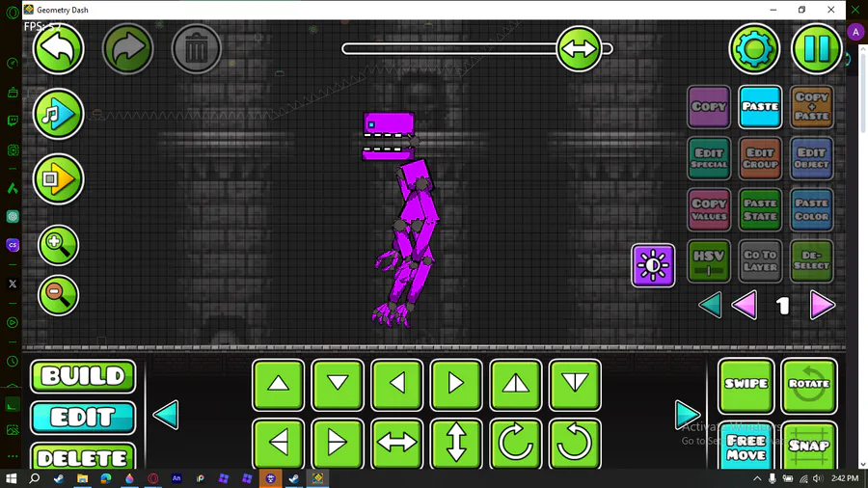Show hidden system tray icons
This screenshot has height=488, width=868.
pos(757,478)
